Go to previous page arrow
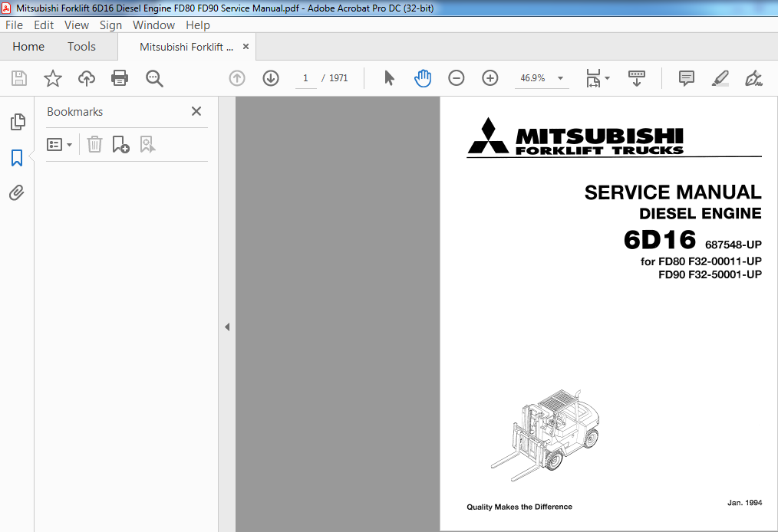The height and width of the screenshot is (532, 778). [236, 78]
